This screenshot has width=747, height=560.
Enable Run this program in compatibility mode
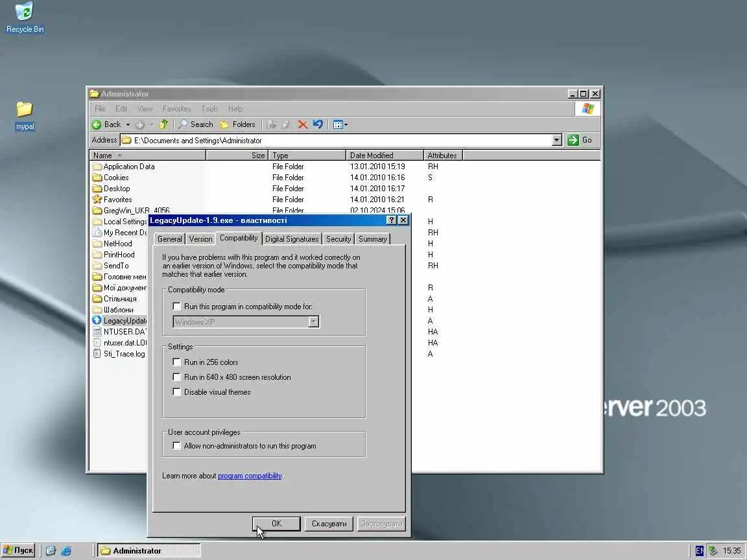click(x=177, y=306)
